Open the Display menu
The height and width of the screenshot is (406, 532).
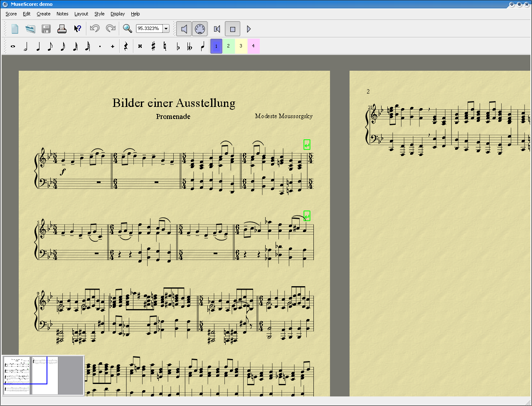(118, 14)
